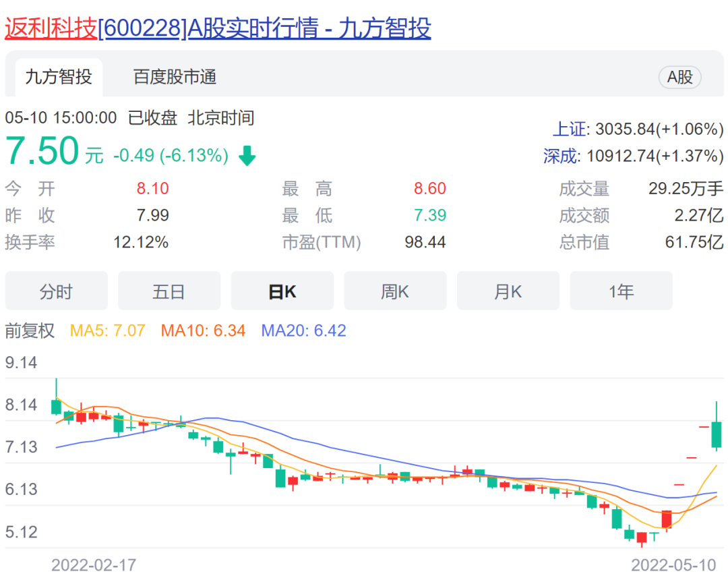728x580 pixels.
Task: Switch chart to 五日 view
Action: (169, 291)
